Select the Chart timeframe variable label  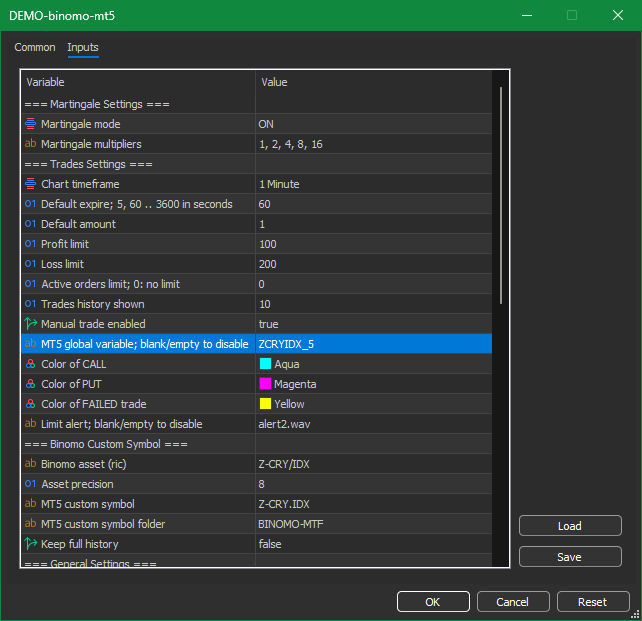click(80, 184)
